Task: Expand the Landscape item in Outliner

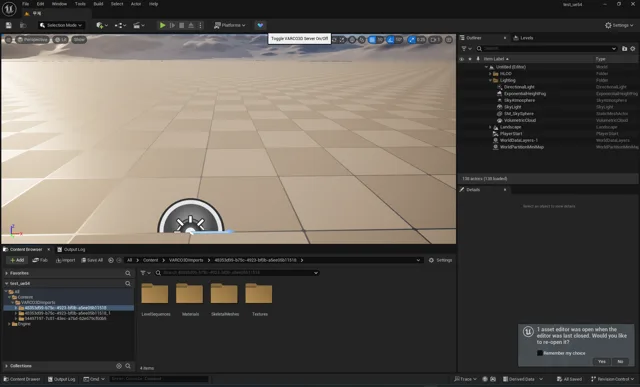Action: pos(490,127)
